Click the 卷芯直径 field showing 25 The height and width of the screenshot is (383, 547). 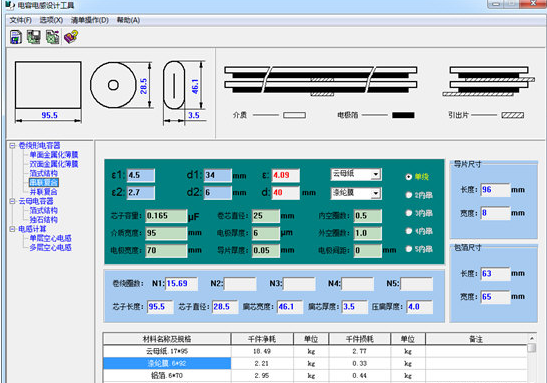pos(266,216)
